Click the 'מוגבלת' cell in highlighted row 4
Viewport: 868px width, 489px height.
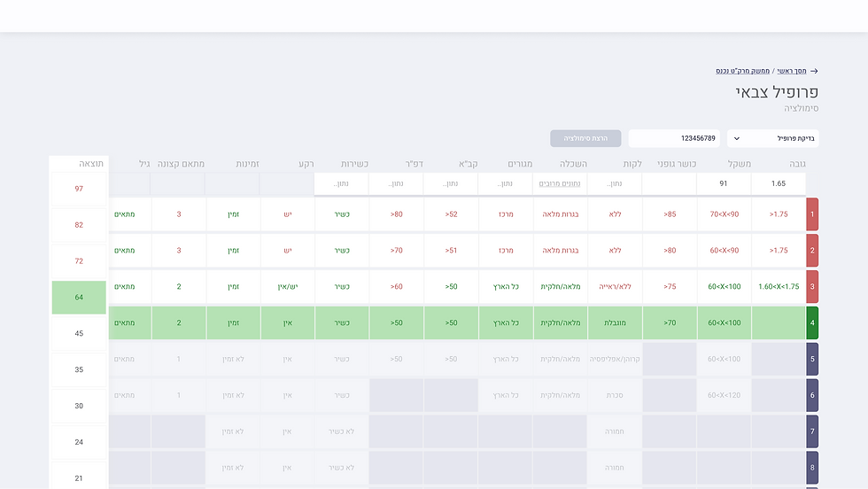[615, 322]
